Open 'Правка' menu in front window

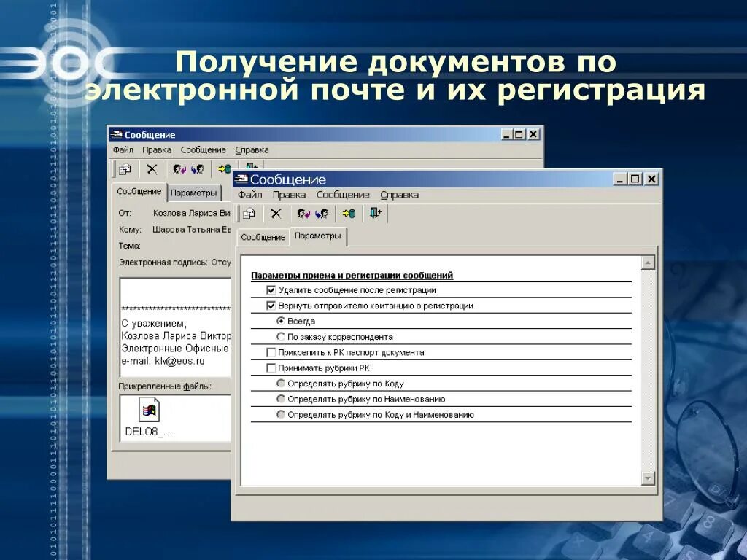[289, 195]
